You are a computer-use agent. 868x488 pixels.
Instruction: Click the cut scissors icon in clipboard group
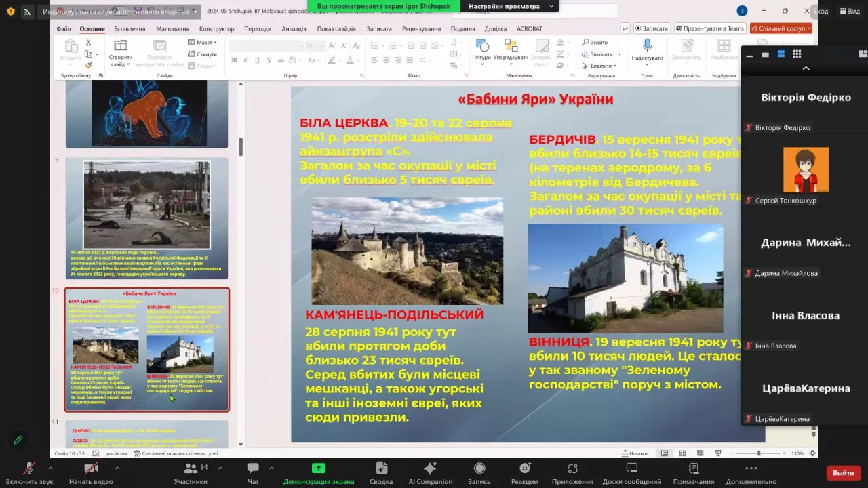[88, 42]
